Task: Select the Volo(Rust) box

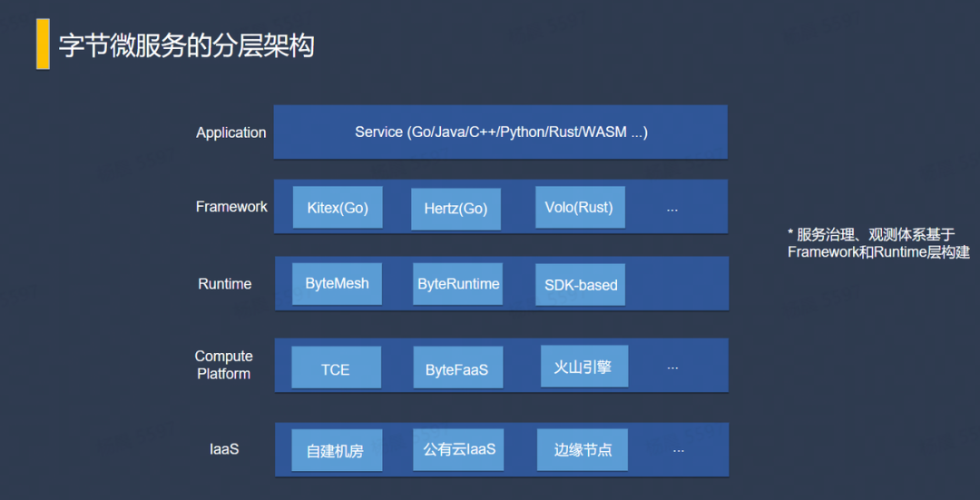Action: (580, 207)
